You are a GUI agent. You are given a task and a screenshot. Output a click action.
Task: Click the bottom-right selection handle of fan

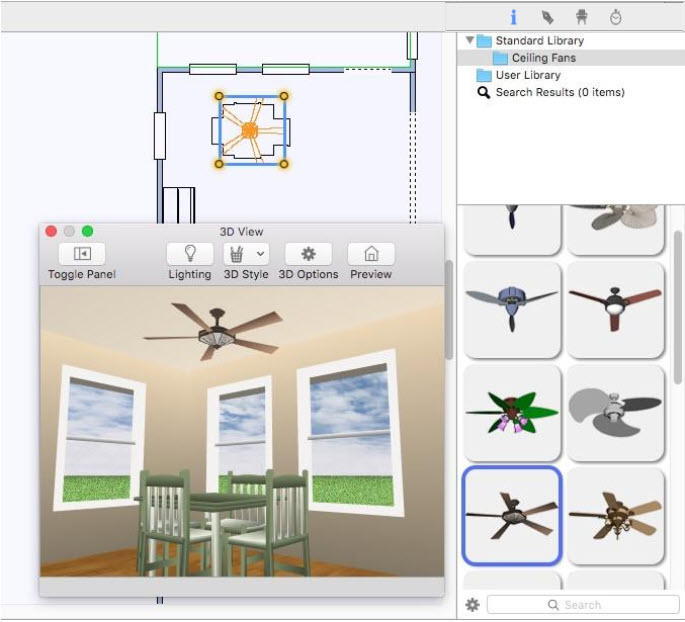284,164
